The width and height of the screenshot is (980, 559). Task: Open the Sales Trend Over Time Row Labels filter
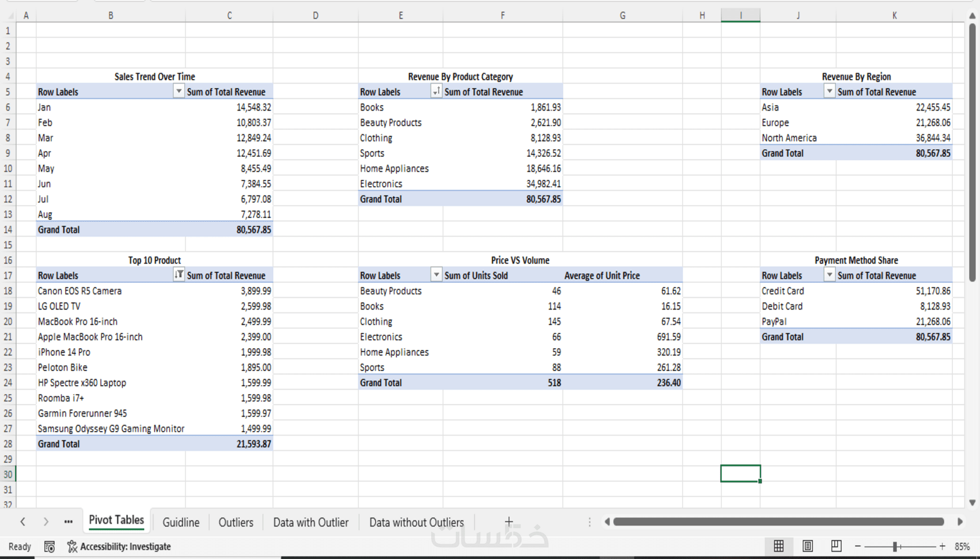click(x=179, y=91)
